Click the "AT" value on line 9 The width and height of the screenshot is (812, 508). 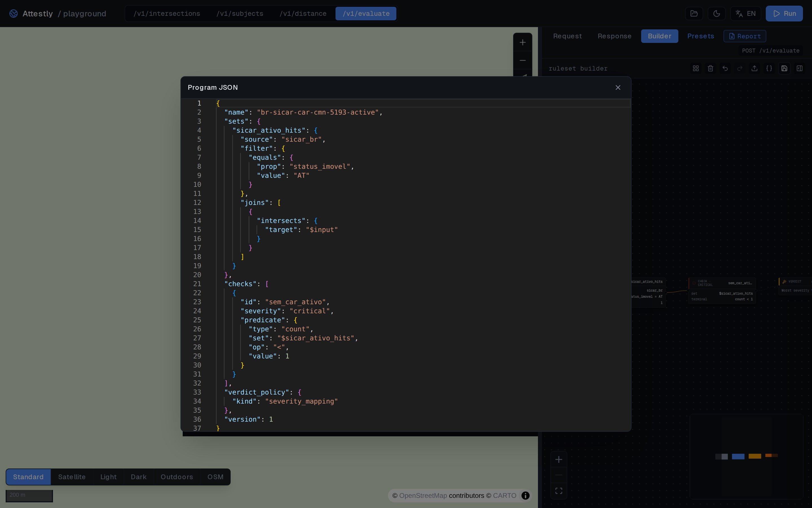point(301,175)
